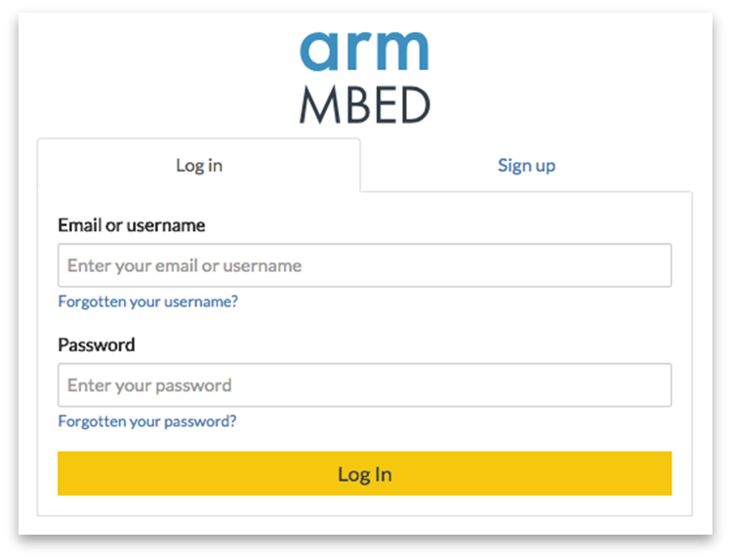729x560 pixels.
Task: Place cursor in the username text box
Action: pyautogui.click(x=365, y=265)
